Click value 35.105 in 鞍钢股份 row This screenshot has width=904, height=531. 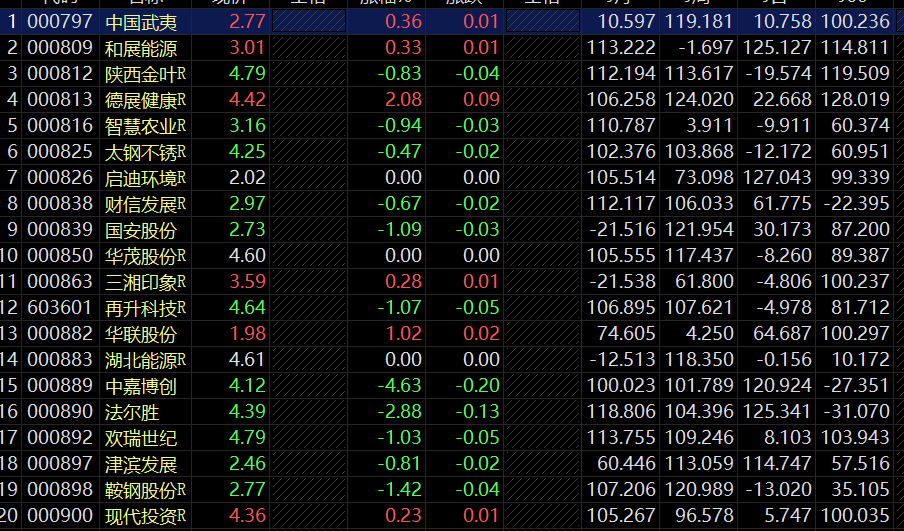pos(860,489)
